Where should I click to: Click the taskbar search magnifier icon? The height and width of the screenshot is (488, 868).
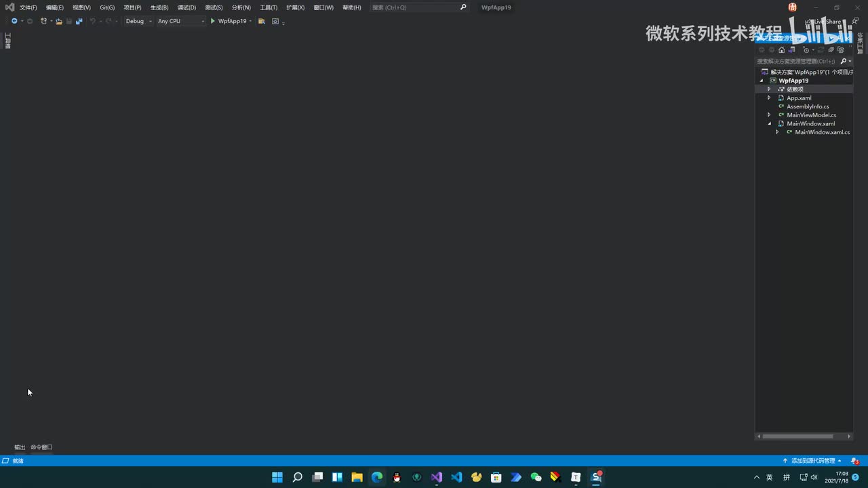(x=297, y=477)
